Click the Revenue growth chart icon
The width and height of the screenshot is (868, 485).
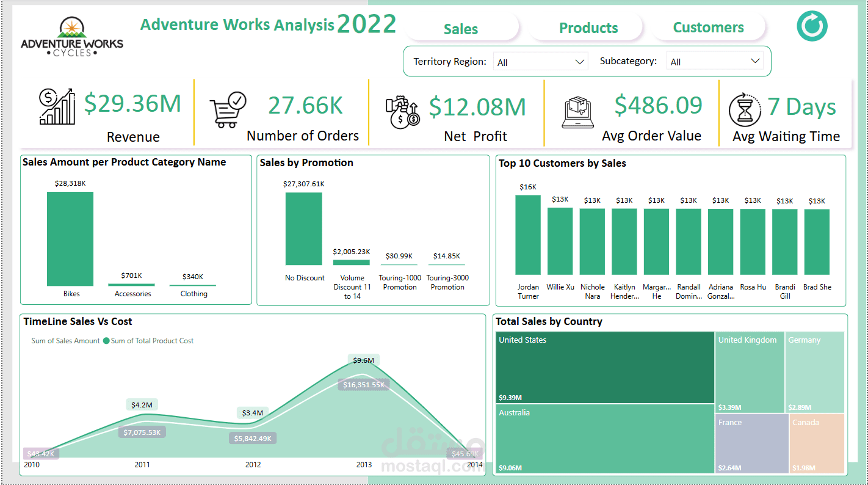57,106
